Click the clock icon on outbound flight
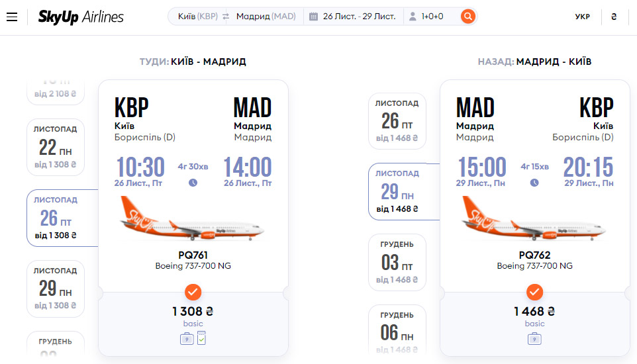 point(193,183)
